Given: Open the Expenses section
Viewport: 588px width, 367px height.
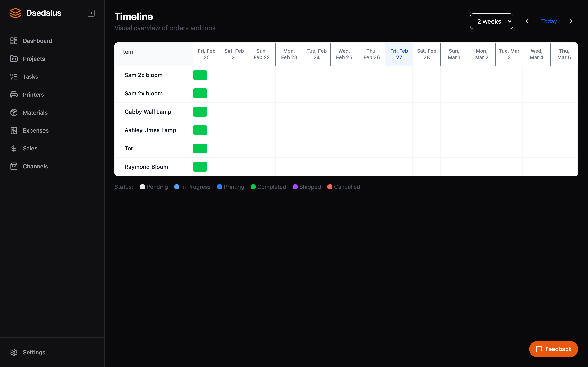Looking at the screenshot, I should (x=36, y=130).
